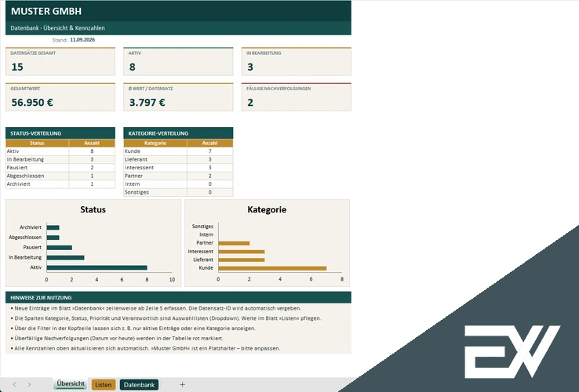Select the hint line starting 'Über die Filter'
579x392 pixels.
coord(133,328)
